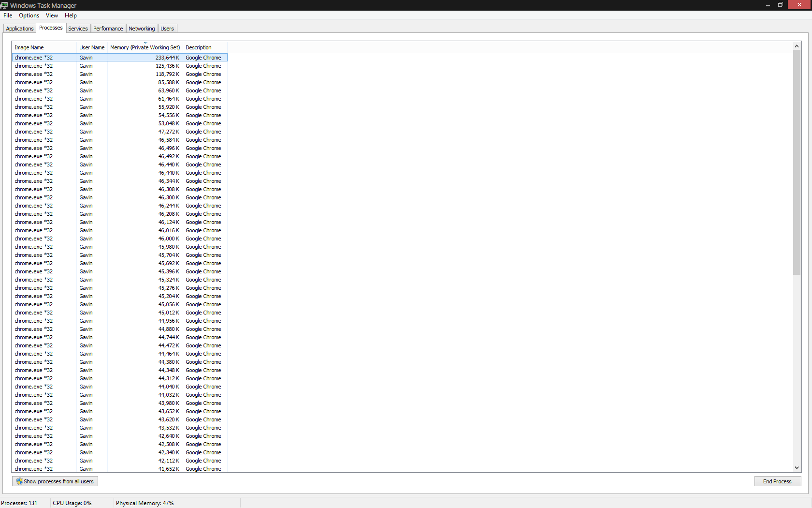Select the process using 46,496 K
812x508 pixels.
point(119,148)
